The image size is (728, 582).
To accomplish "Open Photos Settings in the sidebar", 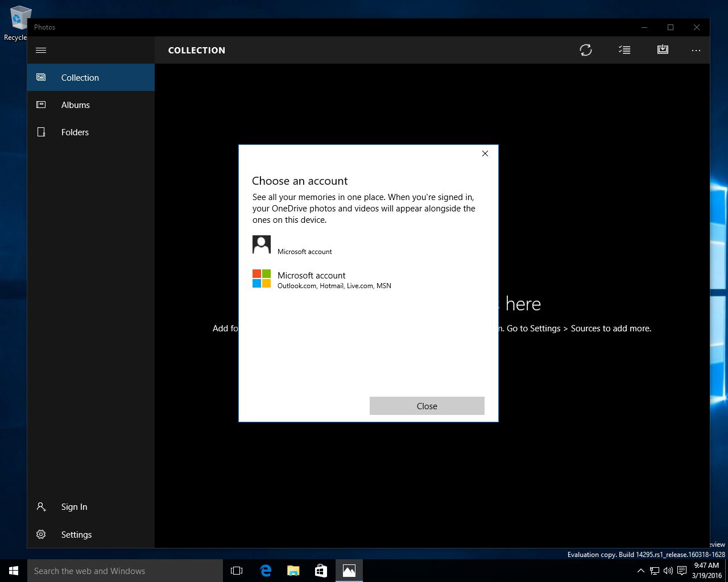I will 91,534.
